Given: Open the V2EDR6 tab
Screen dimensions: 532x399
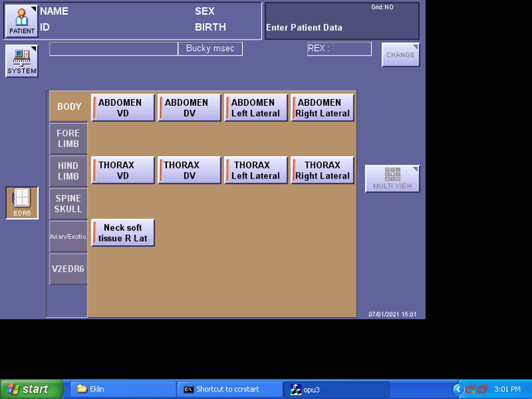Looking at the screenshot, I should point(68,269).
